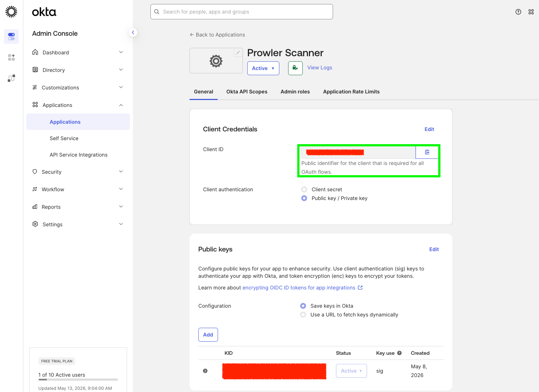This screenshot has width=539, height=392.
Task: Select Public key / Private key option
Action: 304,198
